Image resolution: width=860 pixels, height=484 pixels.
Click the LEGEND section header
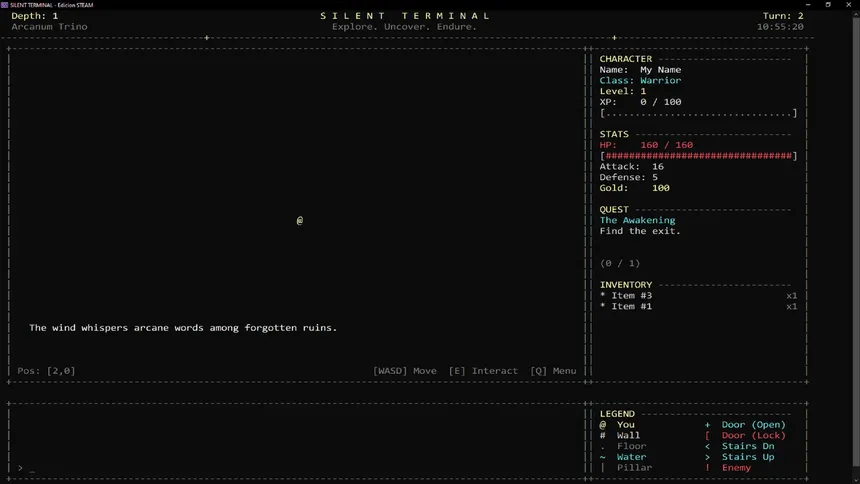coord(617,414)
